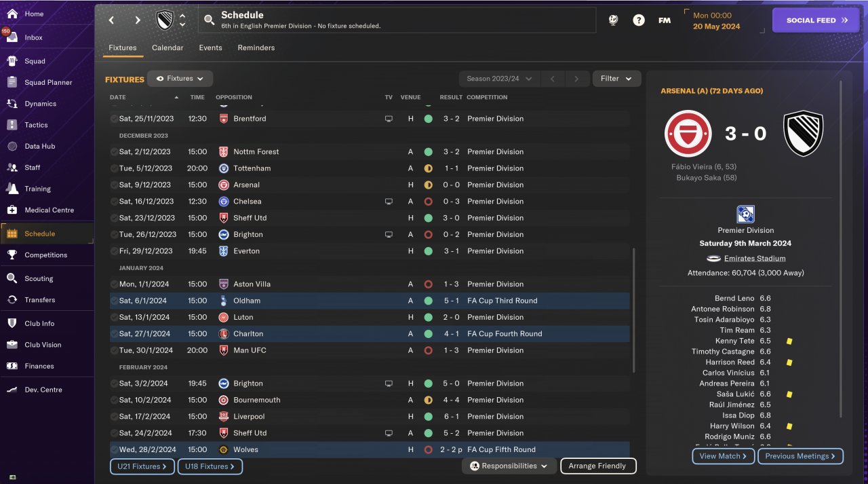This screenshot has width=868, height=484.
Task: Toggle the circle marker for Chelsea fixture
Action: (x=114, y=202)
